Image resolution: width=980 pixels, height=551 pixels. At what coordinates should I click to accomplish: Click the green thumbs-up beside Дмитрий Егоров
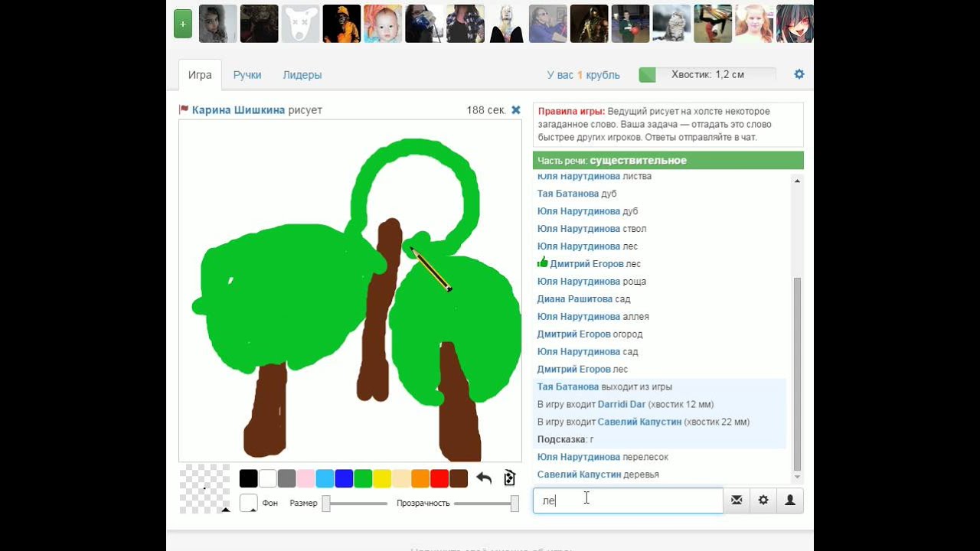coord(543,263)
